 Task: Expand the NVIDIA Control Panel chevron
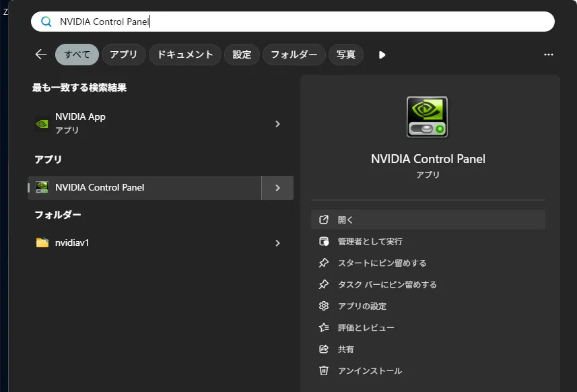click(x=277, y=188)
